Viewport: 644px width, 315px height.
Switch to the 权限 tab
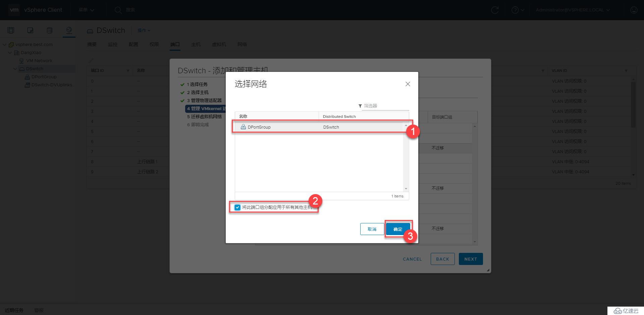pyautogui.click(x=154, y=44)
